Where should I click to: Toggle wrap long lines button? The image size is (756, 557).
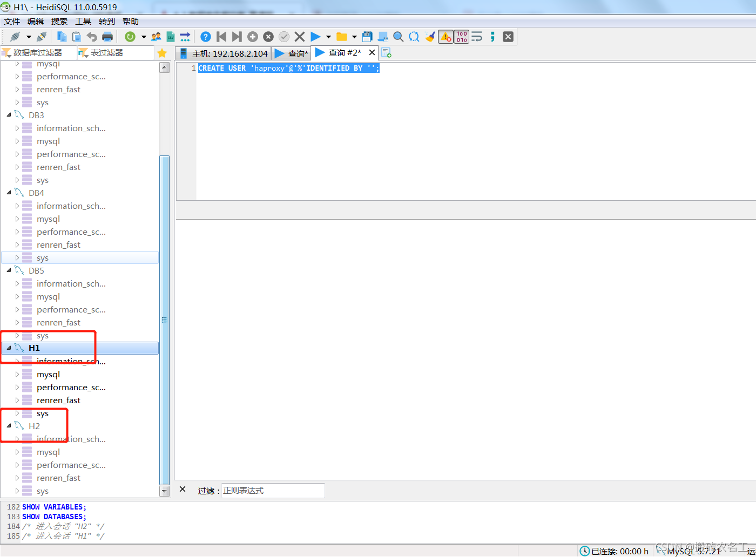477,37
